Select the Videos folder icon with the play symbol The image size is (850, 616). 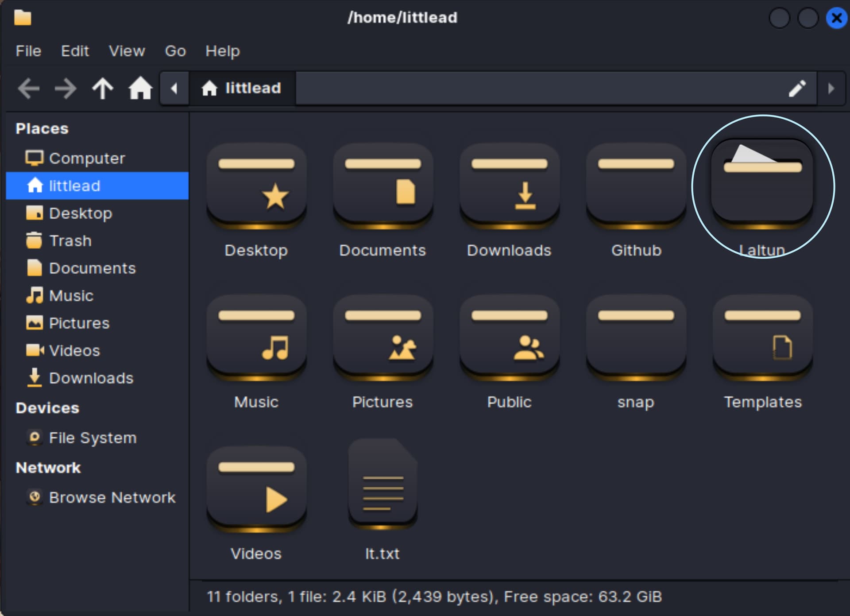(x=256, y=489)
